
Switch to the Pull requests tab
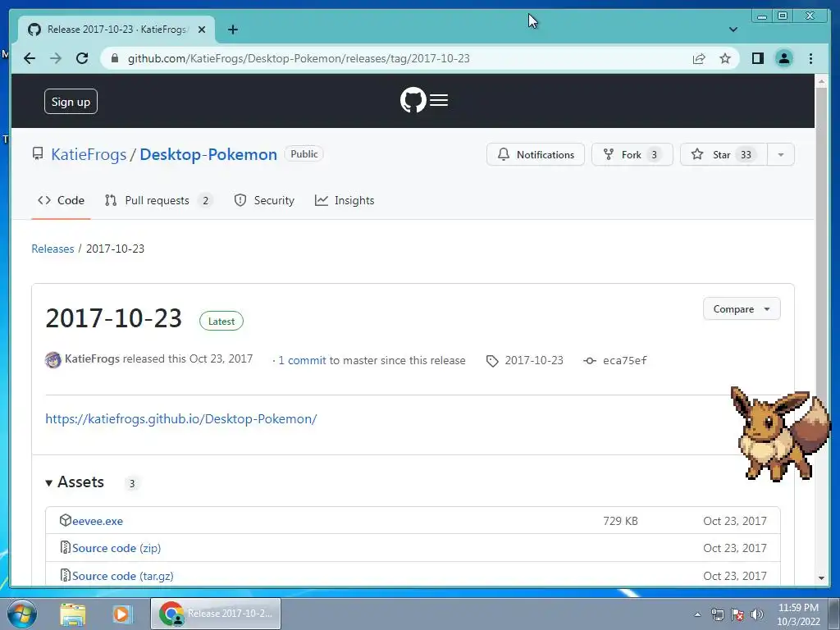[158, 200]
